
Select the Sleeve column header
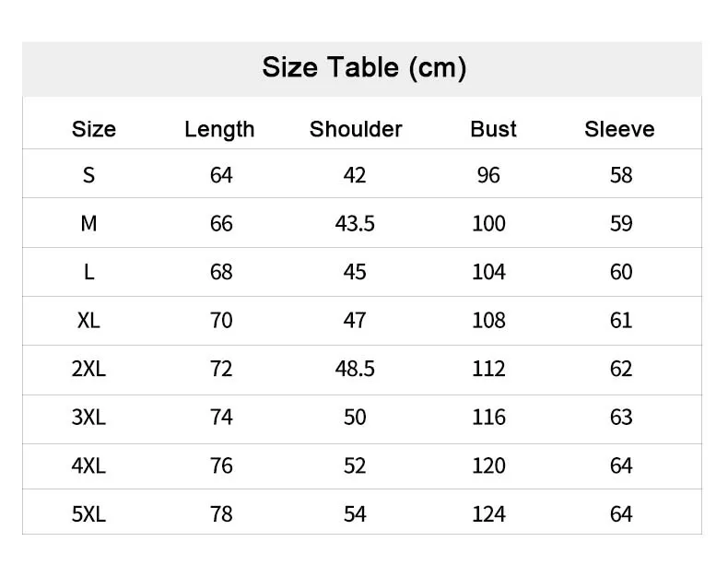pyautogui.click(x=619, y=129)
